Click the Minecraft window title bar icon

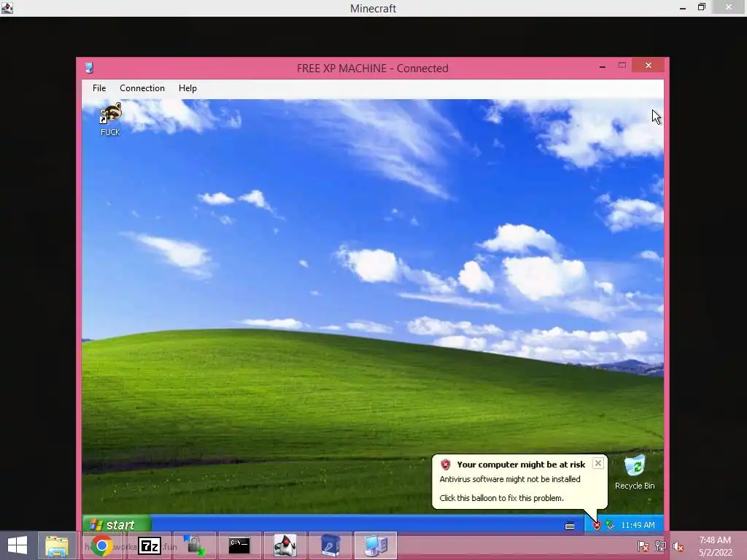[x=7, y=8]
